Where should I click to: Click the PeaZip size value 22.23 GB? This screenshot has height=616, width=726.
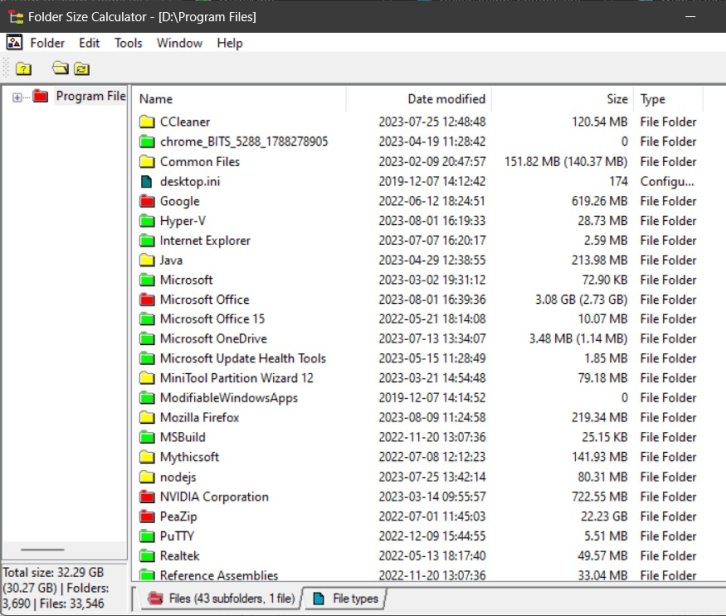click(x=604, y=516)
